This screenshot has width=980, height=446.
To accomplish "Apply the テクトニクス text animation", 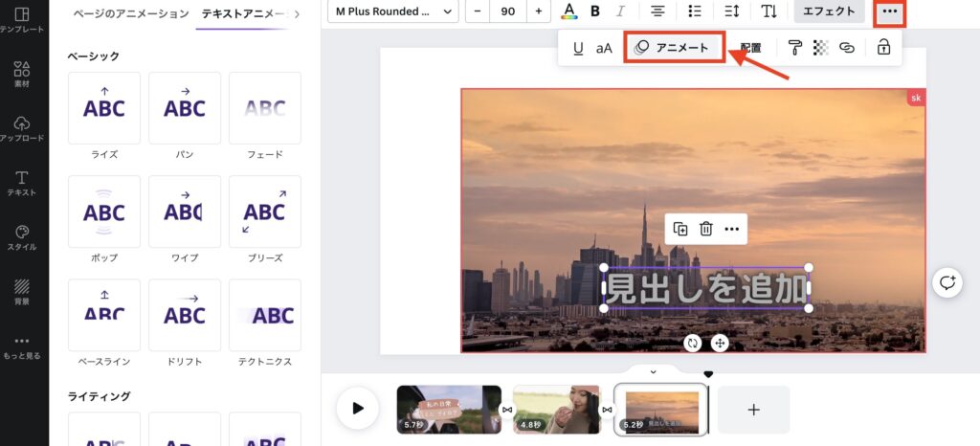I will [x=265, y=316].
